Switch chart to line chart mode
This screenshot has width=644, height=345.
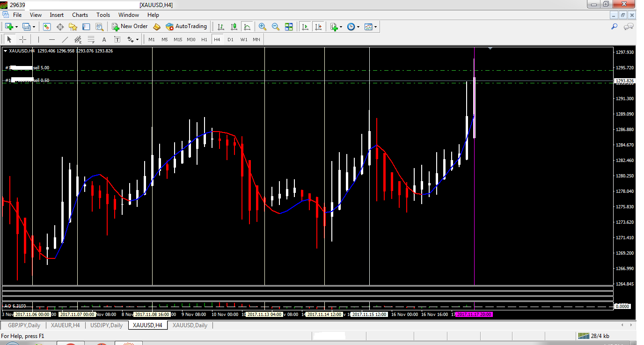tap(247, 27)
